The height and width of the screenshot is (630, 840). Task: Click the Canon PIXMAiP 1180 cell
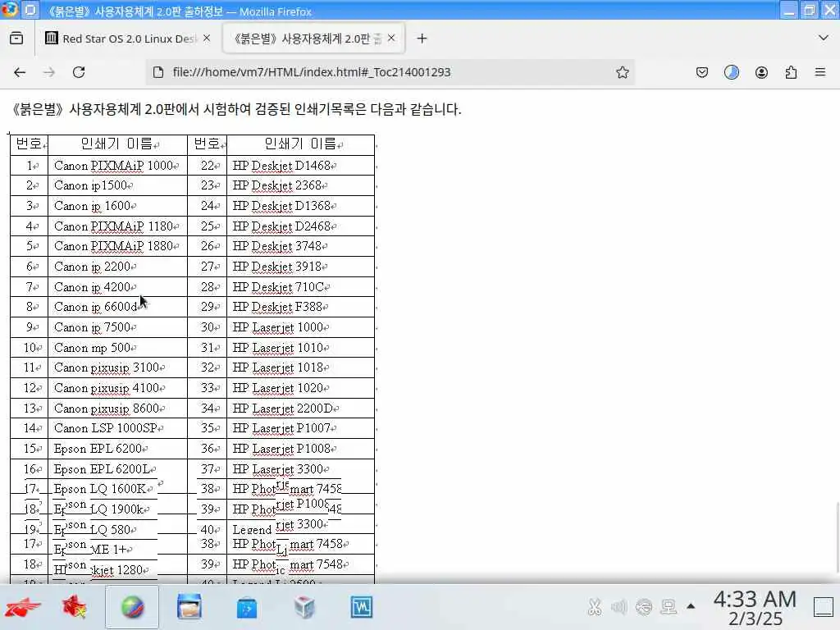[118, 226]
